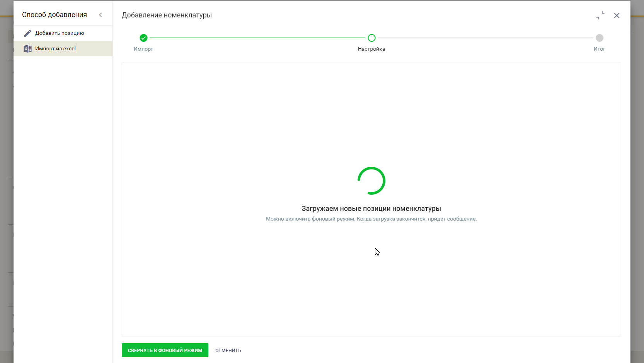Click the green loading spinner

pos(371,181)
